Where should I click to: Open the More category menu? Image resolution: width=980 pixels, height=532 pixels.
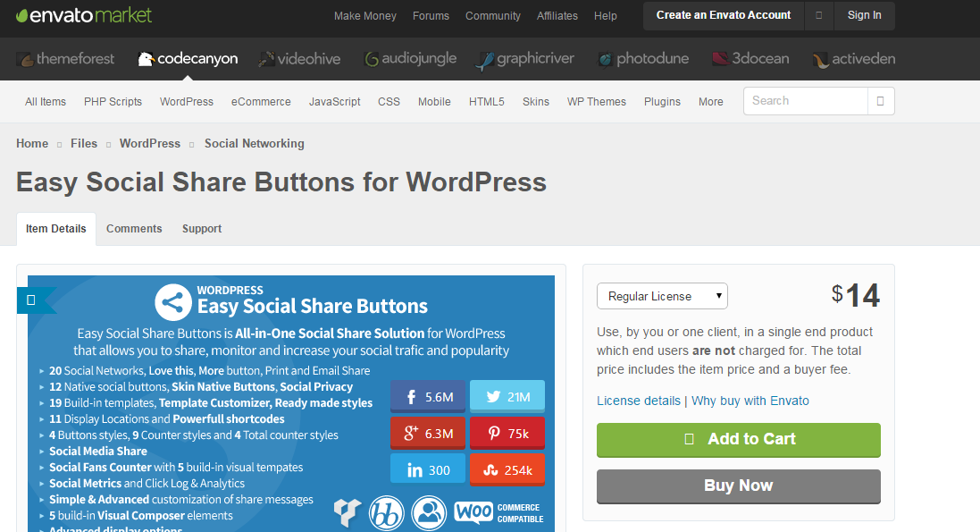(710, 102)
